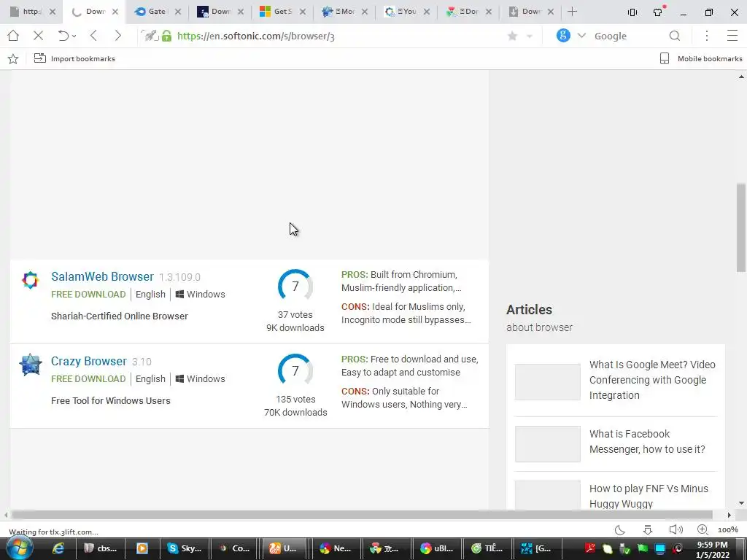Click the taskbar clock showing 9:59 PM

tap(712, 550)
